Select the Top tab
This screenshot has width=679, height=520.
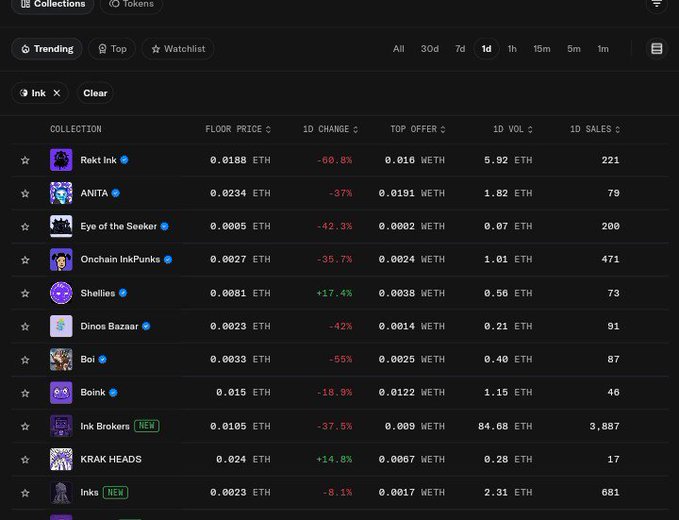112,49
